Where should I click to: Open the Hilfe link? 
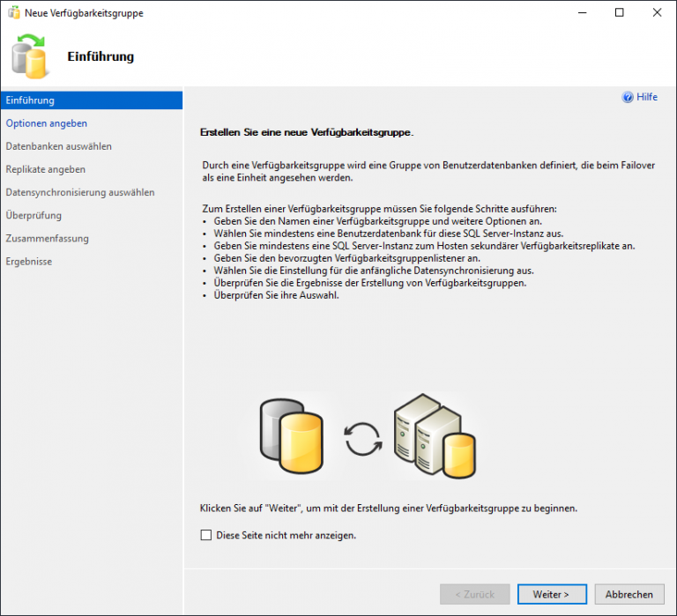pyautogui.click(x=647, y=97)
